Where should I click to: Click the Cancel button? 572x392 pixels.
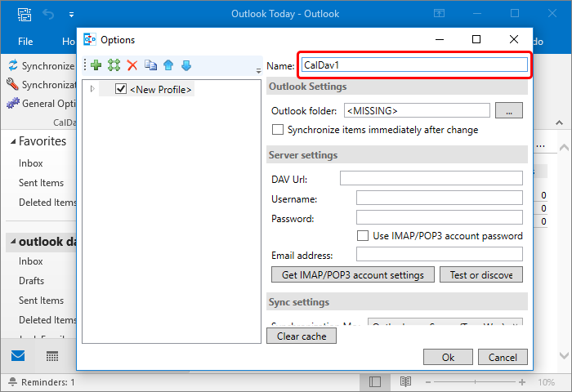coord(503,357)
